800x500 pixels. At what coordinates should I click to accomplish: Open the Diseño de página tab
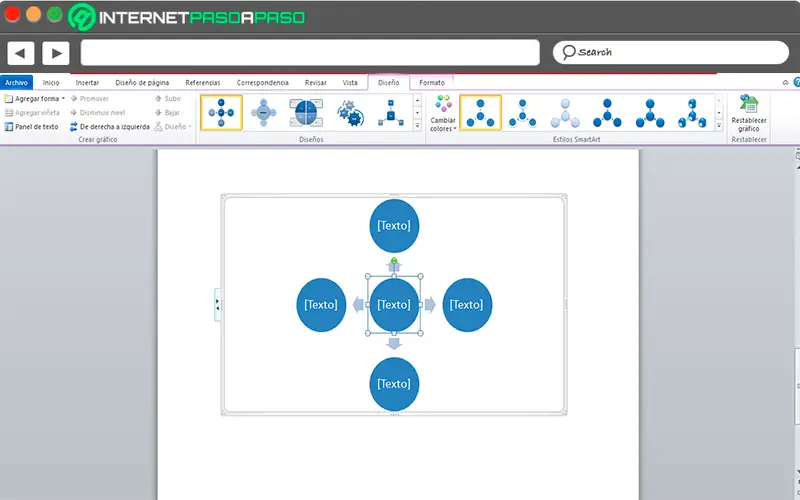click(x=142, y=83)
